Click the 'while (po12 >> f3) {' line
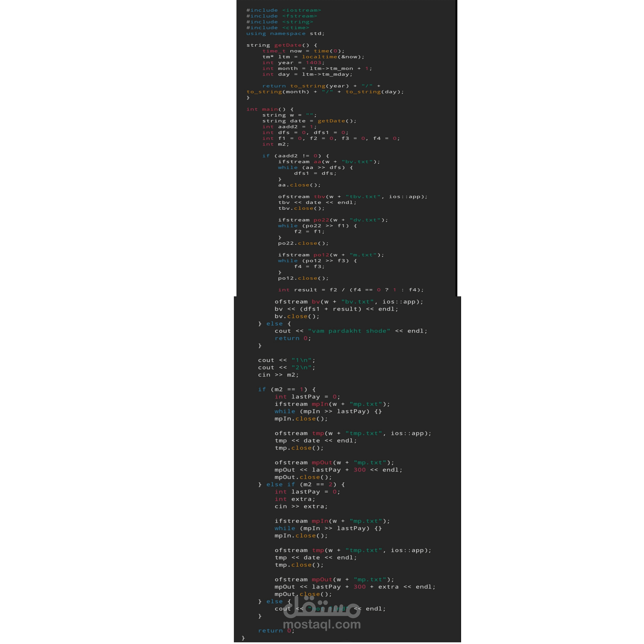 coord(317,261)
